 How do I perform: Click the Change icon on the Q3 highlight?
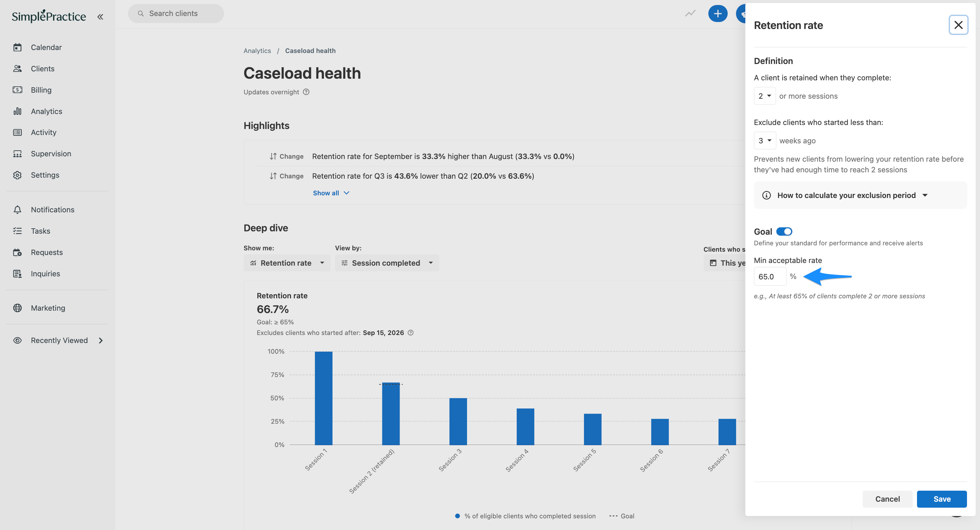273,176
